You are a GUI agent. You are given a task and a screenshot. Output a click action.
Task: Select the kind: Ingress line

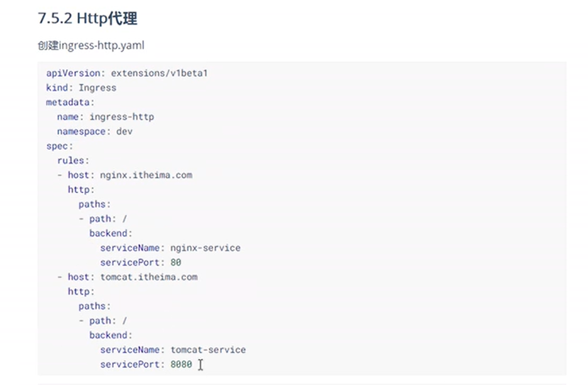pyautogui.click(x=80, y=87)
